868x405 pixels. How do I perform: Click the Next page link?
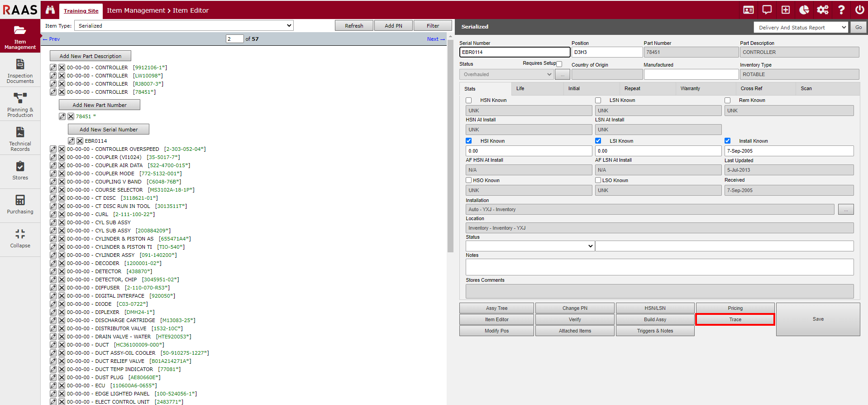click(435, 39)
